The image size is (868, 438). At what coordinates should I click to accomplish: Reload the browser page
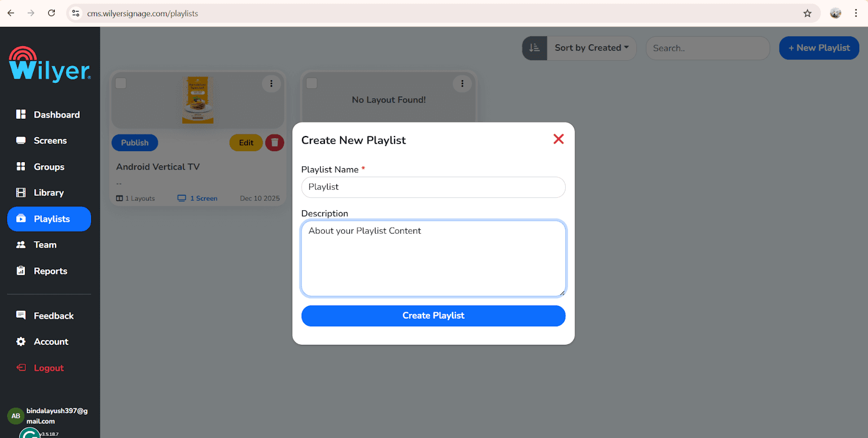point(52,13)
